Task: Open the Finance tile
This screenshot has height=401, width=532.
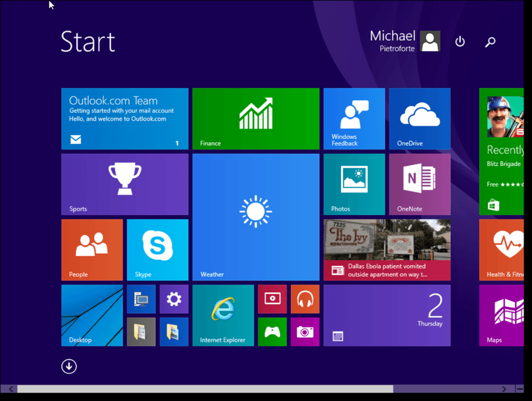Action: (x=256, y=118)
